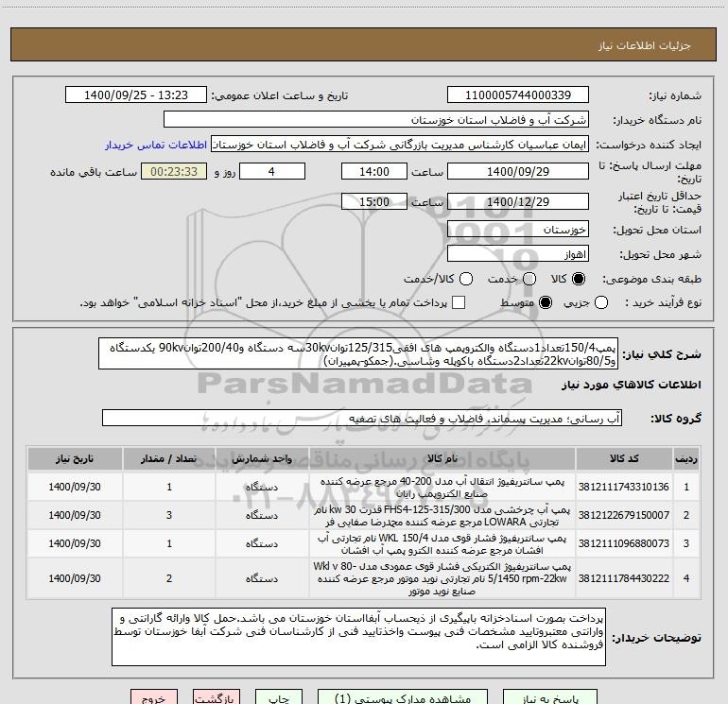Click the شرح کلی نیاز description box
This screenshot has height=704, width=728.
[358, 353]
